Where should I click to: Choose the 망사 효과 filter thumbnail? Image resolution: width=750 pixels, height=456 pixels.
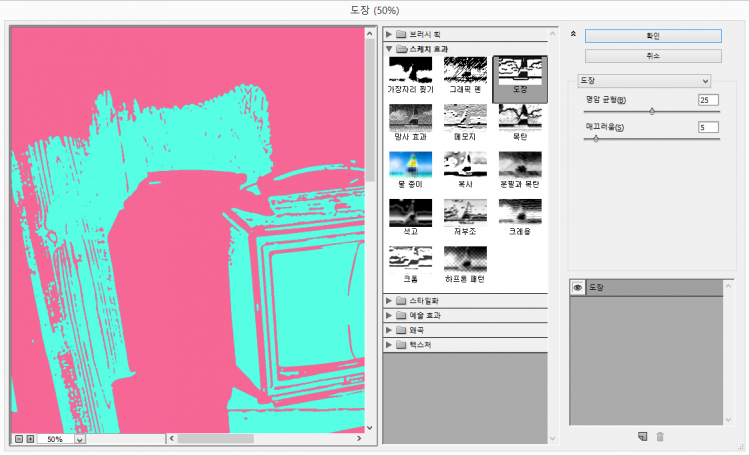[x=409, y=120]
